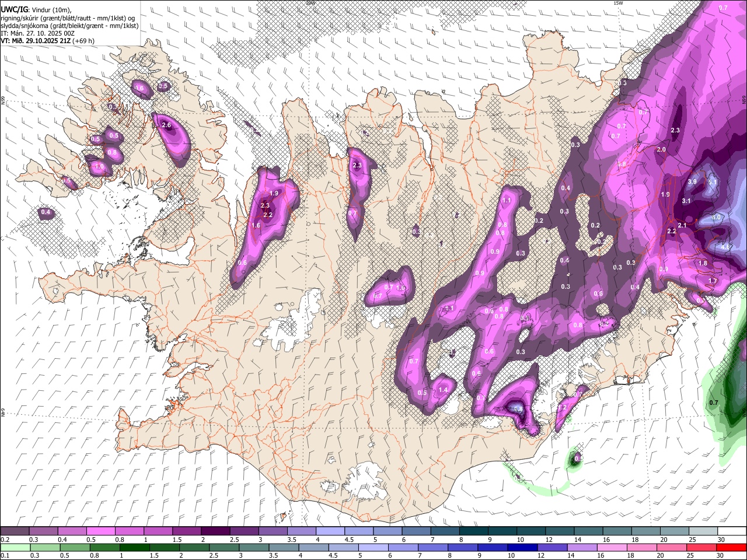747x560 pixels.
Task: Select the darkest purple 2–2.5 swatch, top legend row
Action: pyautogui.click(x=215, y=531)
